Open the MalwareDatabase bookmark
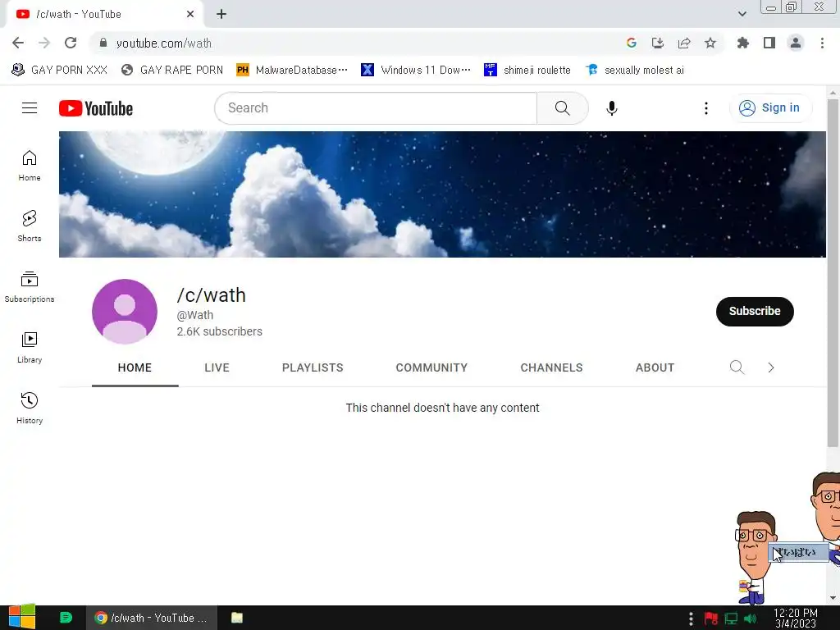Viewport: 840px width, 630px height. [292, 71]
